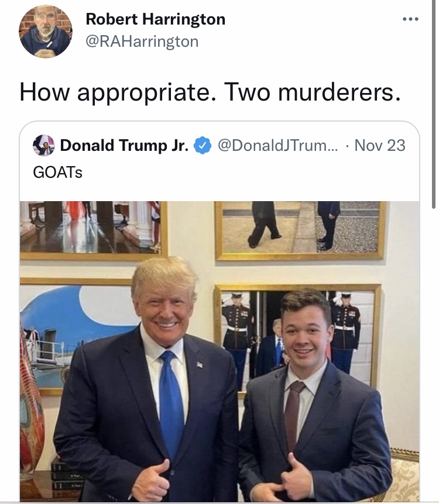Image resolution: width=439 pixels, height=504 pixels.
Task: Click the blue verified checkmark badge
Action: coord(202,145)
